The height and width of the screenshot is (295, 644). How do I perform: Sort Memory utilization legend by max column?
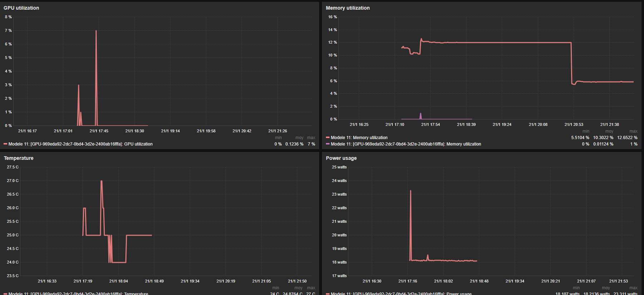[x=633, y=131]
